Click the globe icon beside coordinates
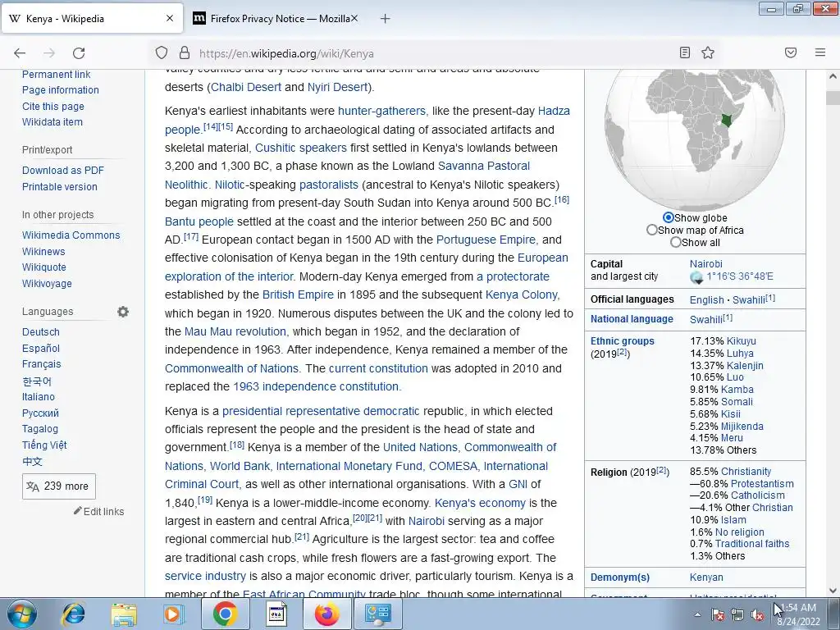This screenshot has width=840, height=630. point(696,277)
